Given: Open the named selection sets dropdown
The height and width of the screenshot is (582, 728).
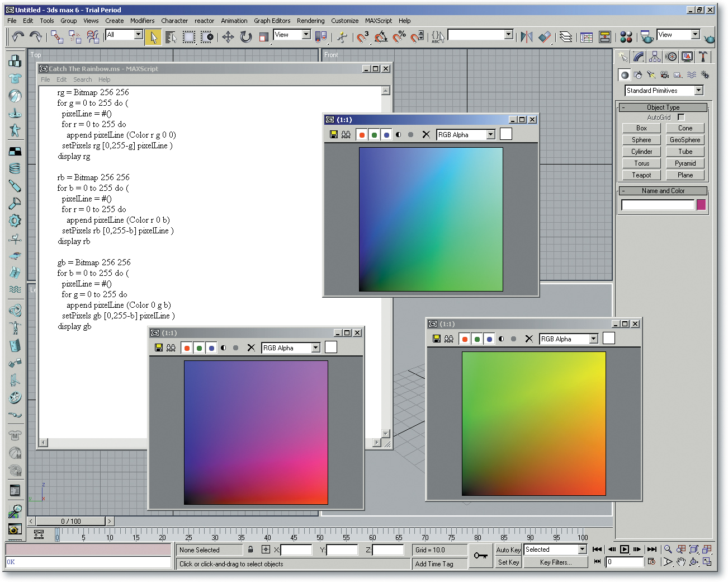Looking at the screenshot, I should 508,34.
